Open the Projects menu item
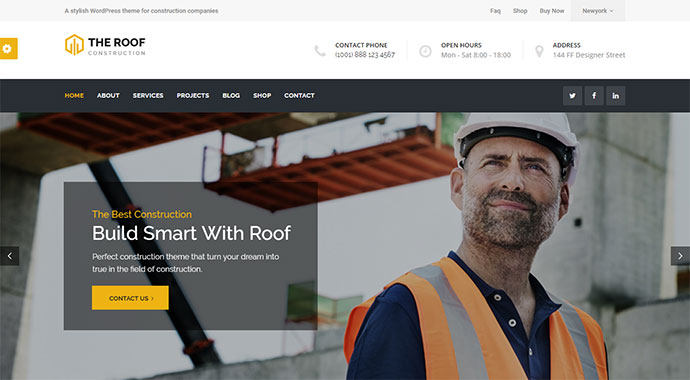The width and height of the screenshot is (690, 380). [193, 95]
